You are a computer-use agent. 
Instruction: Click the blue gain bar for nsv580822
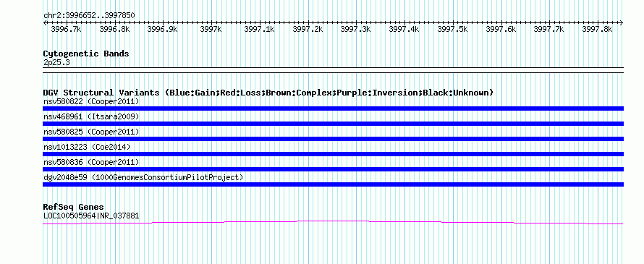point(333,108)
